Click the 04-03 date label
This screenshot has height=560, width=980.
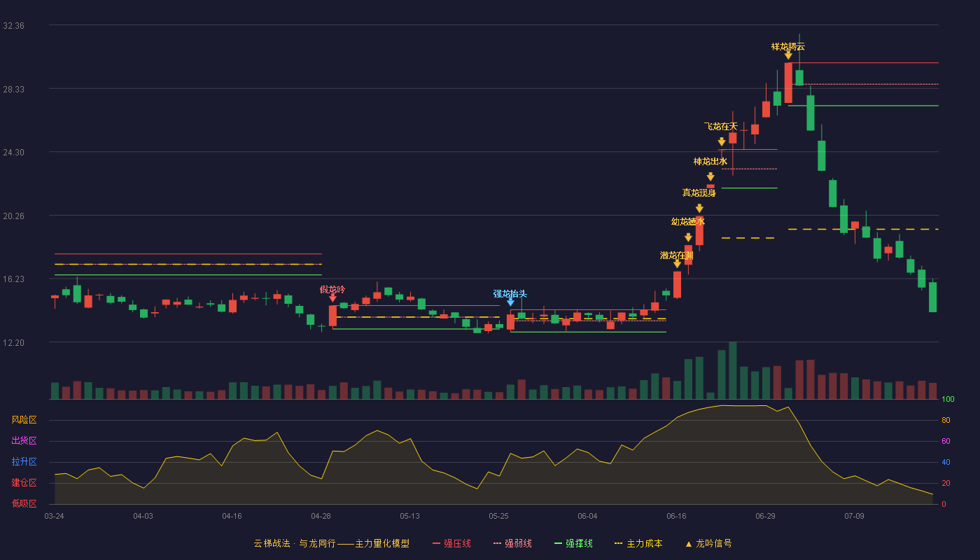143,516
